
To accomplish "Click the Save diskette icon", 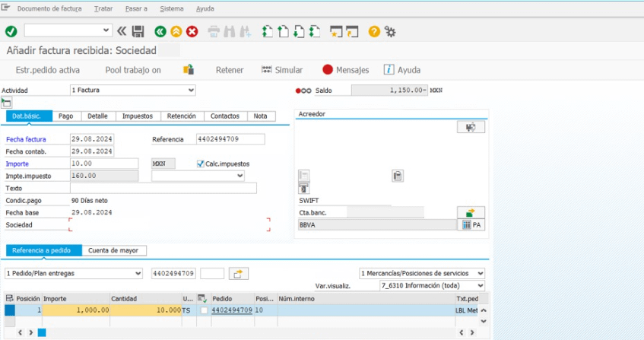I will 138,31.
